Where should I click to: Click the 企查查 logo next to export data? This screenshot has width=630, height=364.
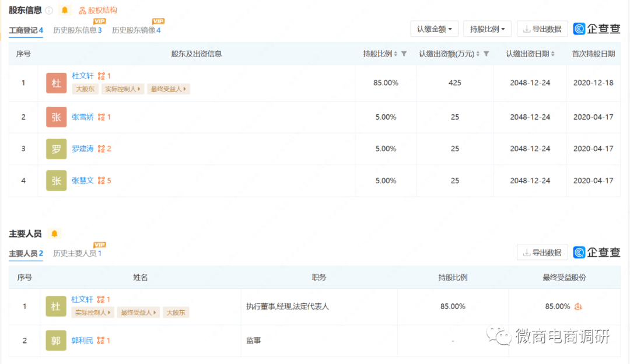[x=597, y=29]
